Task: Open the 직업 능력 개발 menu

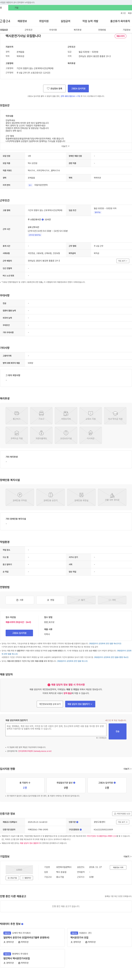Action: point(90,21)
